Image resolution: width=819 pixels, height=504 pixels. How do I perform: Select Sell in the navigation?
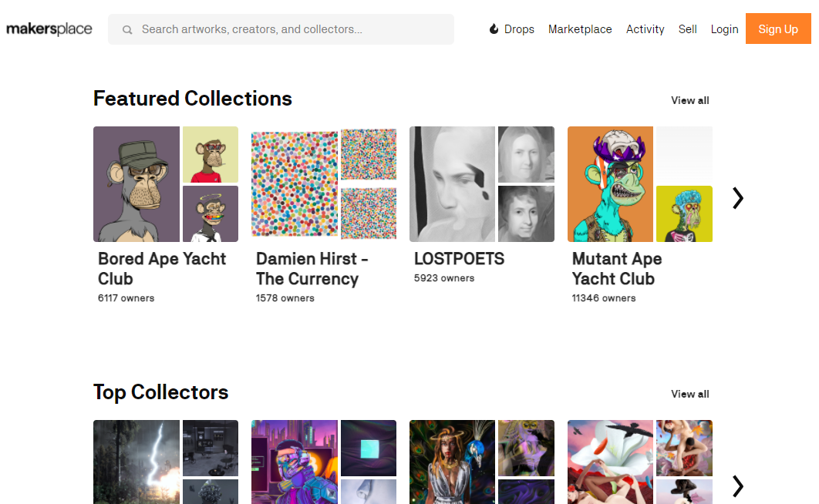pos(687,29)
